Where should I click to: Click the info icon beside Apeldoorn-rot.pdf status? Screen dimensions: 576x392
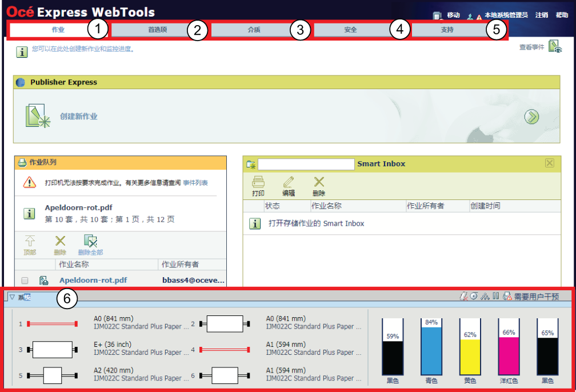tap(29, 214)
